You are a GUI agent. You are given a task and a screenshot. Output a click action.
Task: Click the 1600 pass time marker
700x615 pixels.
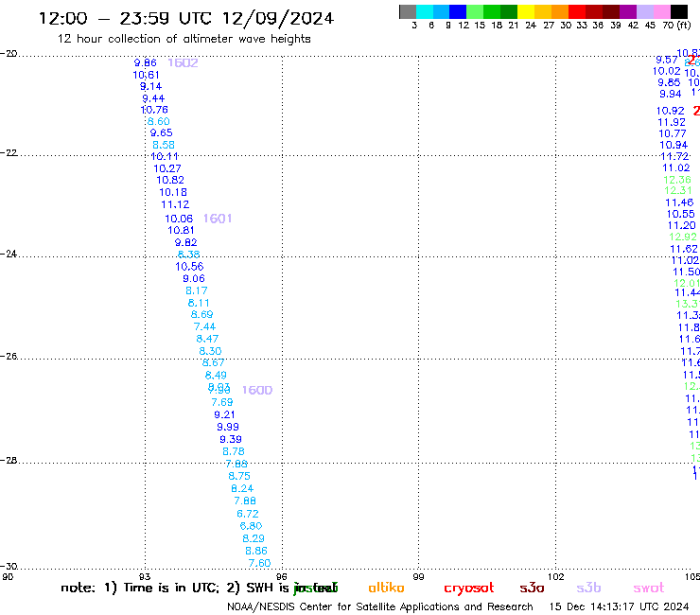tap(257, 391)
